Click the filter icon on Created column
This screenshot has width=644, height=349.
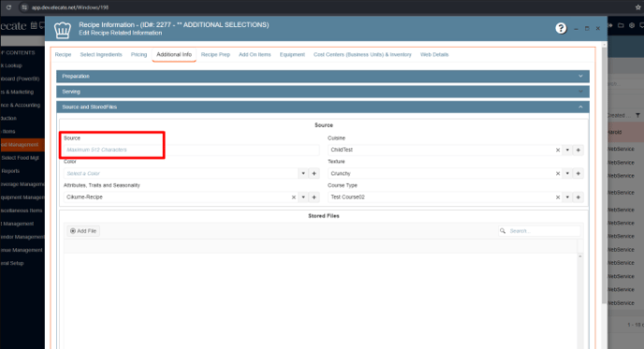[637, 115]
